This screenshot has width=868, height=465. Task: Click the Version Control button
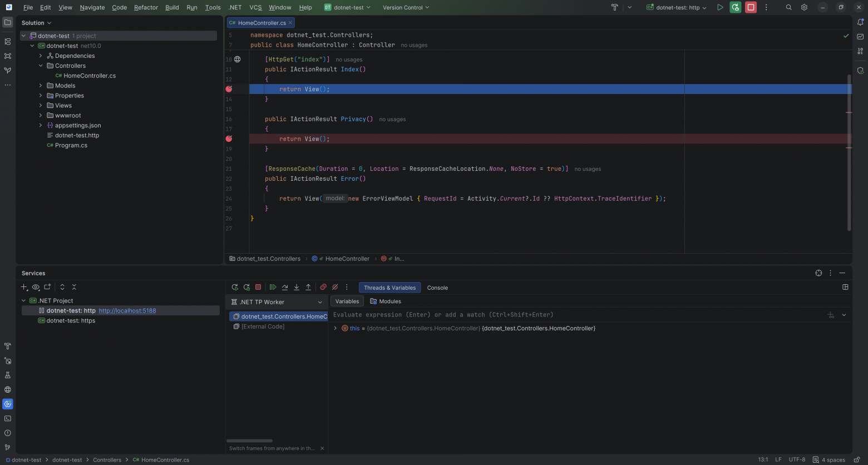[406, 8]
